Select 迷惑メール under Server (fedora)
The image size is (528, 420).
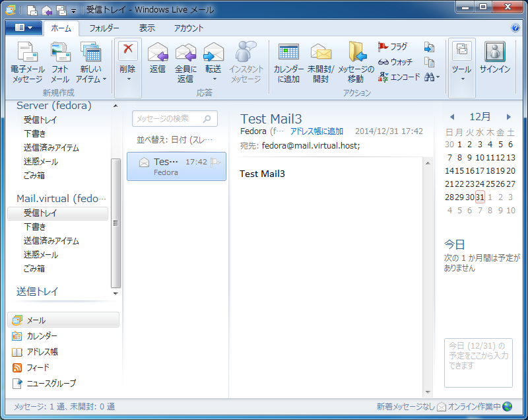point(41,162)
